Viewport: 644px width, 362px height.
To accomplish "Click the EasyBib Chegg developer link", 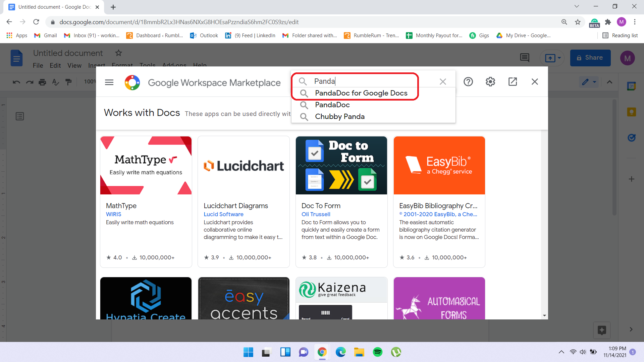I will [438, 214].
